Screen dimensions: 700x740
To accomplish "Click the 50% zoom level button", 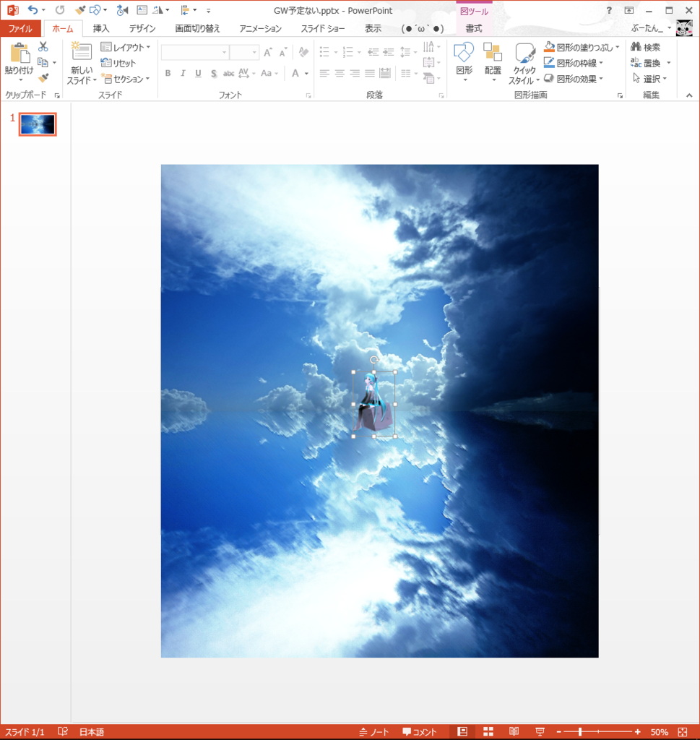I will 659,731.
